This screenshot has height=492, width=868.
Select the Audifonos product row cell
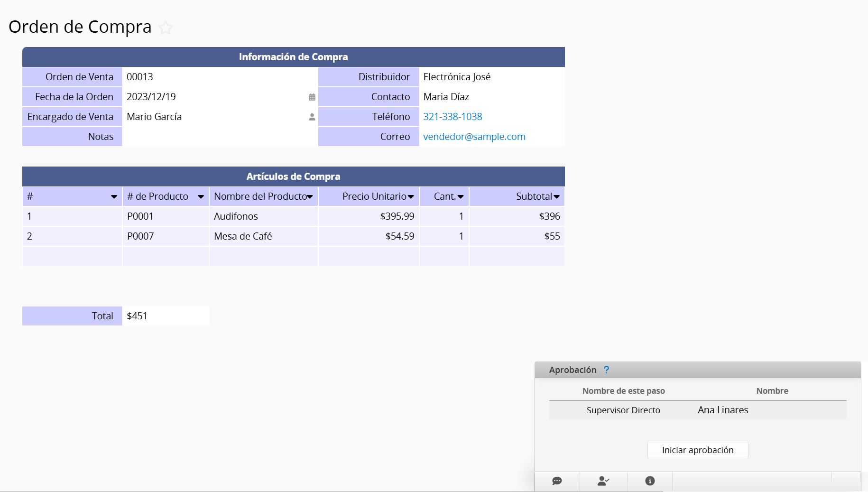click(263, 216)
